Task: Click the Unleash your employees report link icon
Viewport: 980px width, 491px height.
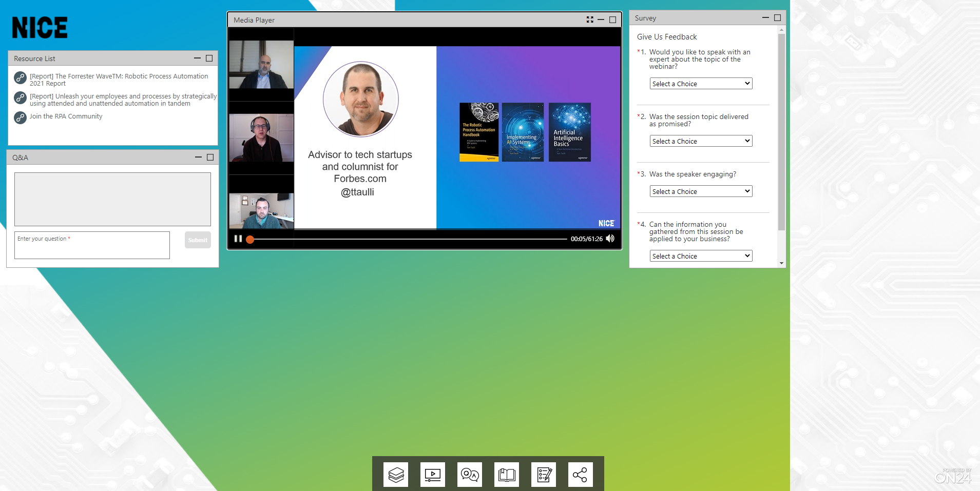Action: 20,97
